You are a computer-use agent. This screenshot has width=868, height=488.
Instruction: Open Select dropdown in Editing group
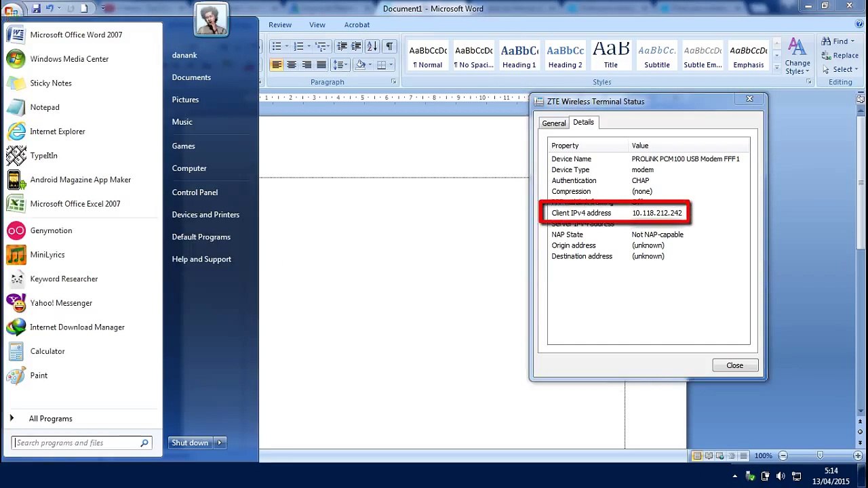point(856,69)
